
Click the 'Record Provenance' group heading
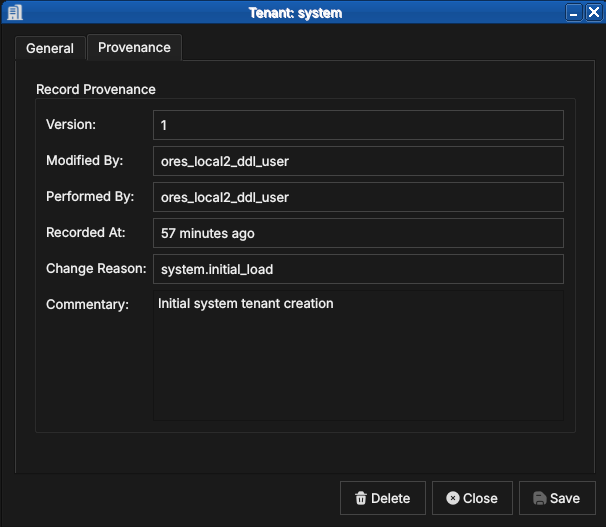click(x=96, y=89)
